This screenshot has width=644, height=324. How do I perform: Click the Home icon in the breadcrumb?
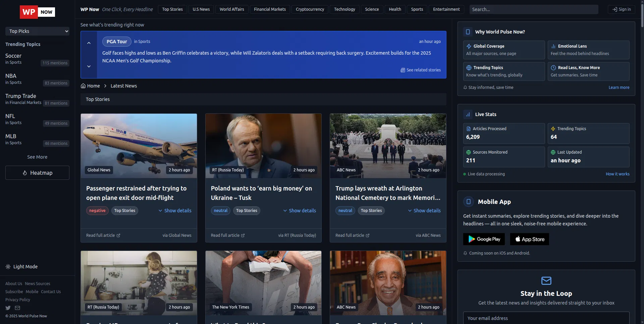click(83, 86)
